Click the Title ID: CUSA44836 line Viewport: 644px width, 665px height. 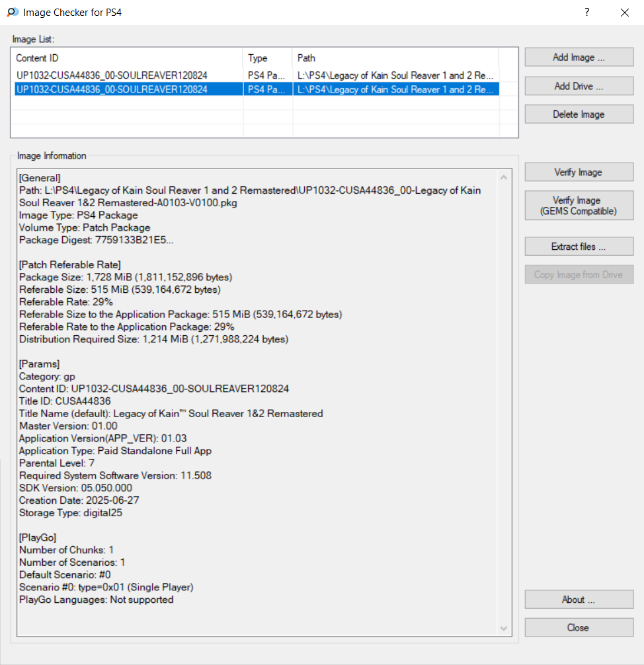coord(65,401)
